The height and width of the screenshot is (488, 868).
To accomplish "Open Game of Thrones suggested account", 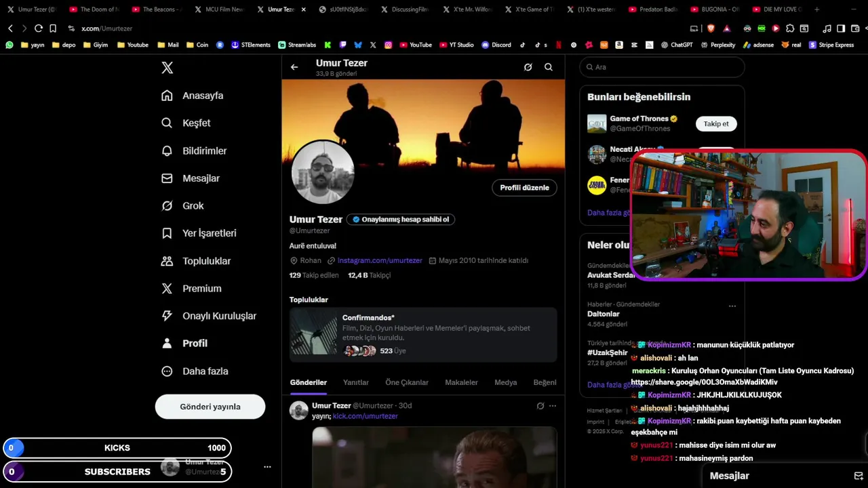I will coord(639,123).
